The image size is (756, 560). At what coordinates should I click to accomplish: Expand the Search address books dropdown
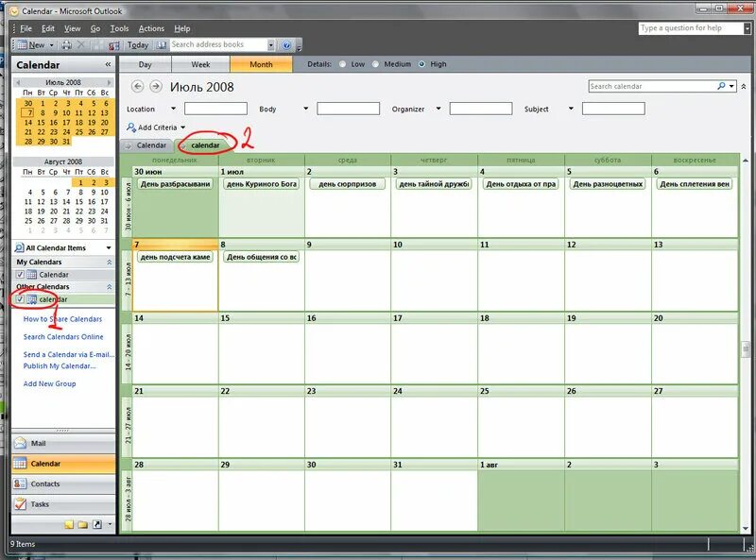click(x=271, y=44)
